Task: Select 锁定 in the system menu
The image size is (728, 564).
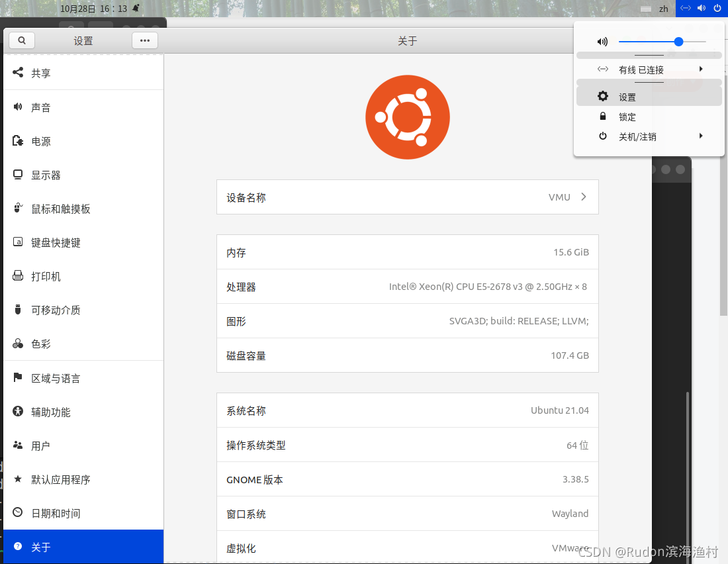Action: coord(649,117)
